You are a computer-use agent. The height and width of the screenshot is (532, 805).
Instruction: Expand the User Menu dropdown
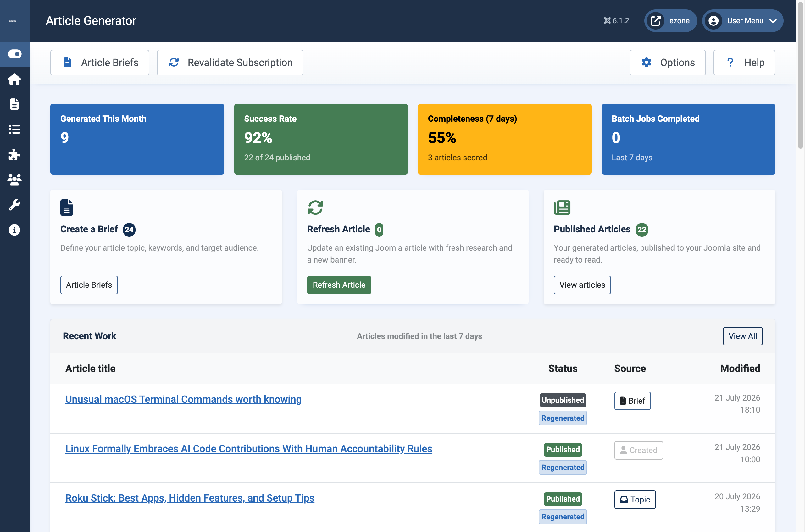pyautogui.click(x=742, y=21)
